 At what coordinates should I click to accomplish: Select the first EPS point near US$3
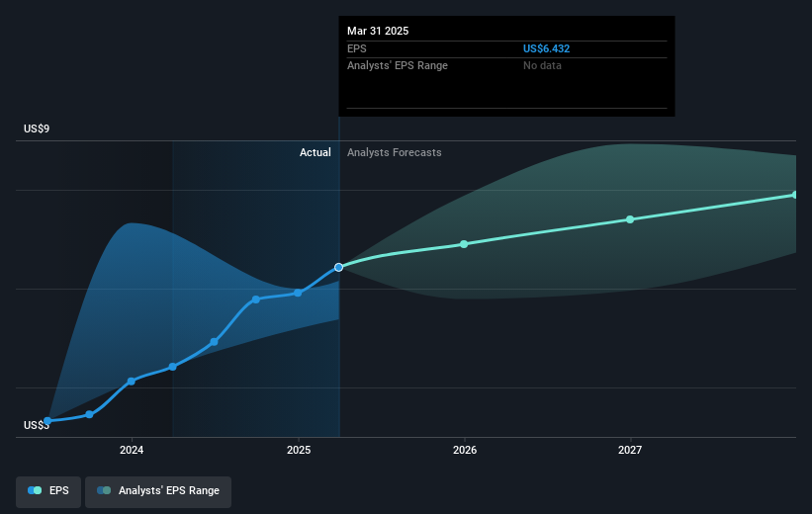click(47, 421)
